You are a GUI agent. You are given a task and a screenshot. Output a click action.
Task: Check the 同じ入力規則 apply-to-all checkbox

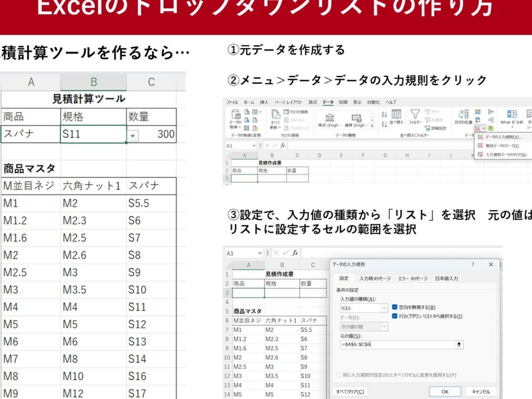339,375
